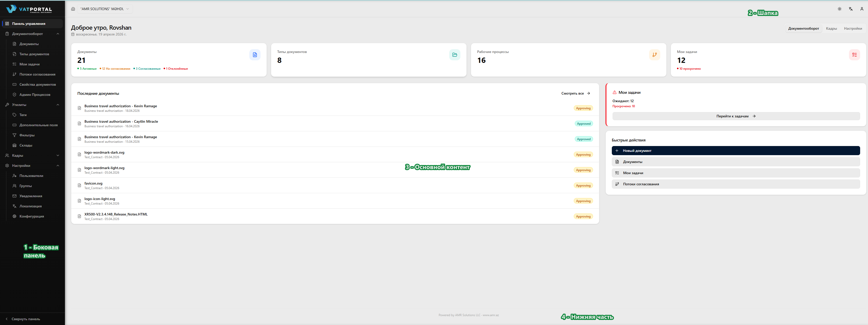Image resolution: width=868 pixels, height=325 pixels.
Task: Collapse the Настройки sidebar section
Action: pyautogui.click(x=58, y=165)
